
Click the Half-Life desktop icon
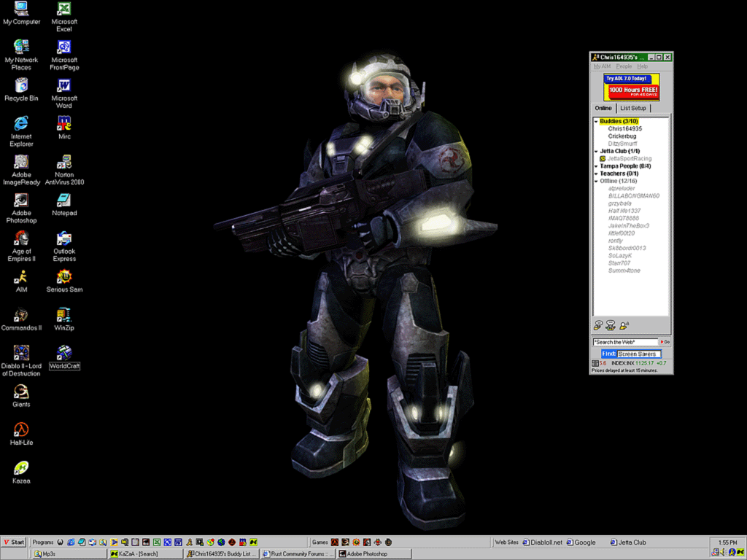click(21, 434)
